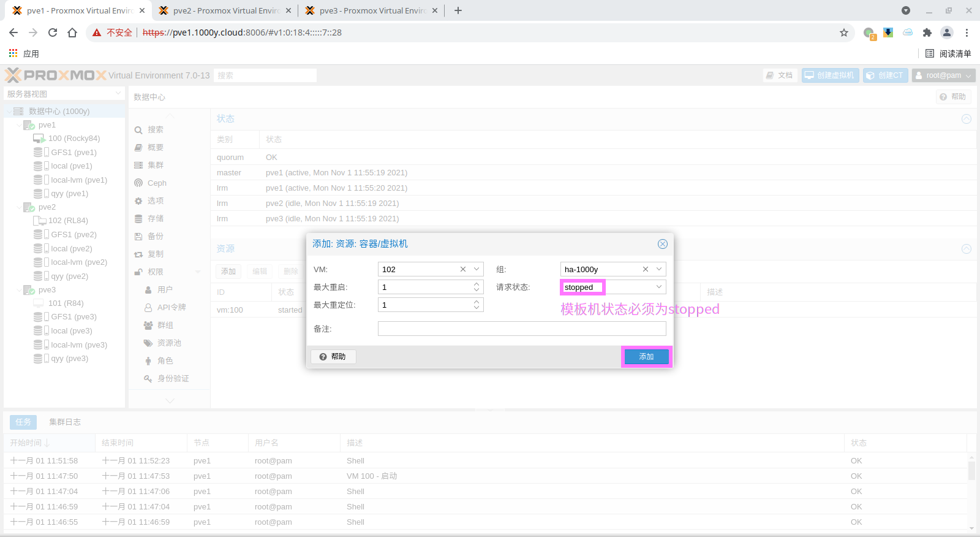Click the 帮助 button in dialog

click(x=333, y=357)
